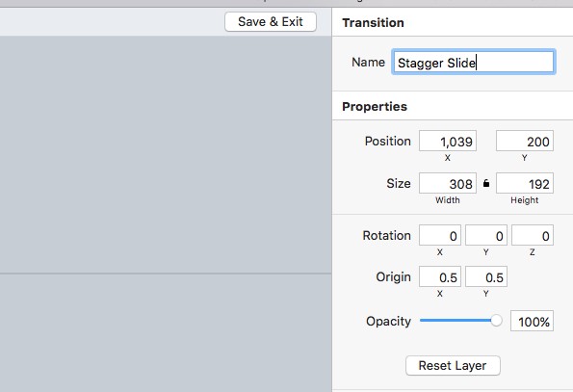Viewport: 573px width, 392px height.
Task: Select the Position Y field showing 200
Action: pos(525,141)
